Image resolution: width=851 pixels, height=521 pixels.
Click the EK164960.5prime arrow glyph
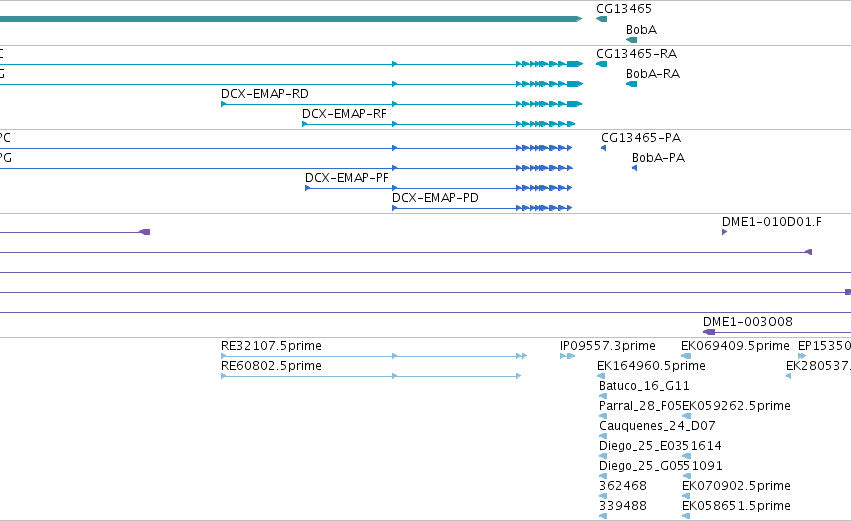click(x=601, y=376)
